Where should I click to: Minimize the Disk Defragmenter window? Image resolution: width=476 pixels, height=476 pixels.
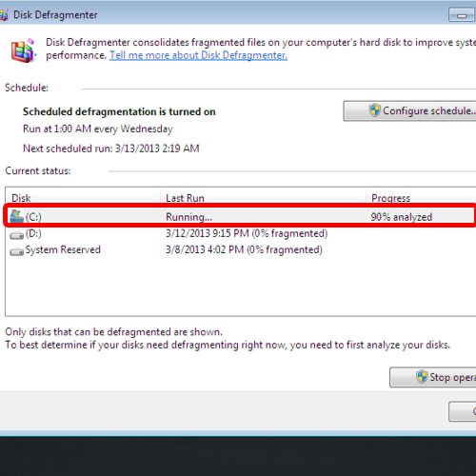(x=462, y=15)
